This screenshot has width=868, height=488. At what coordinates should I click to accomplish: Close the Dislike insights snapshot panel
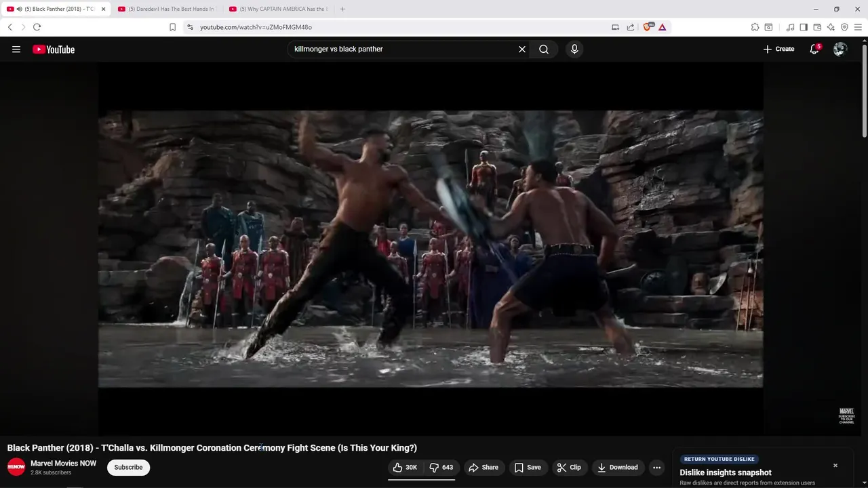(835, 466)
